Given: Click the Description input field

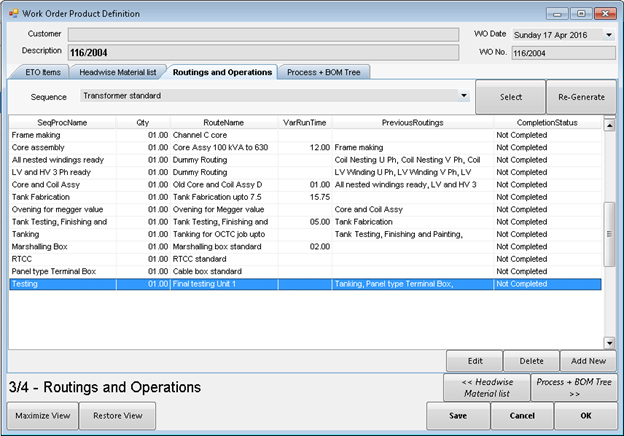Looking at the screenshot, I should pyautogui.click(x=260, y=51).
